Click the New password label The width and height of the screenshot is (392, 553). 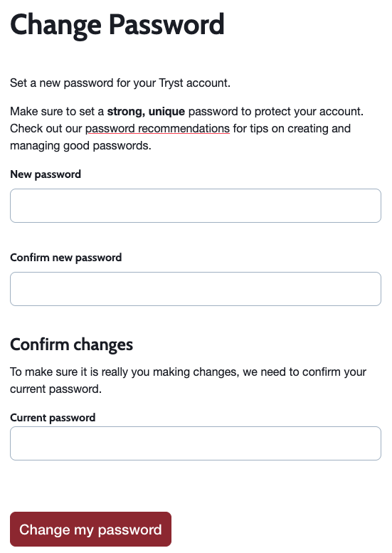(46, 174)
